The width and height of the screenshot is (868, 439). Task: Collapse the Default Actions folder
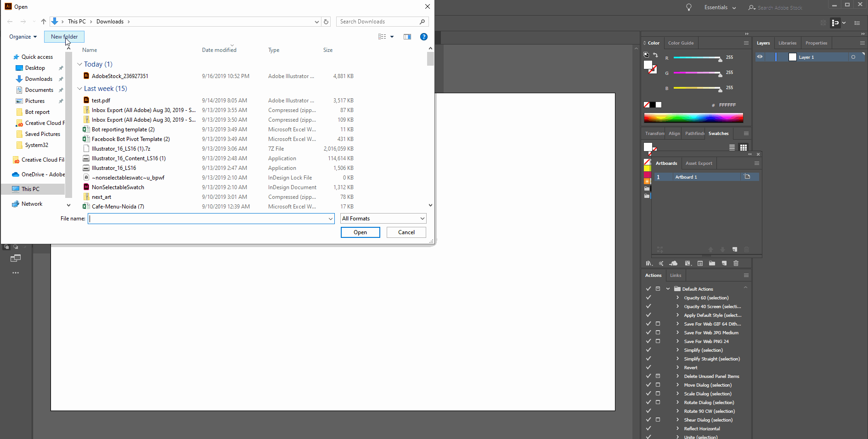point(668,289)
